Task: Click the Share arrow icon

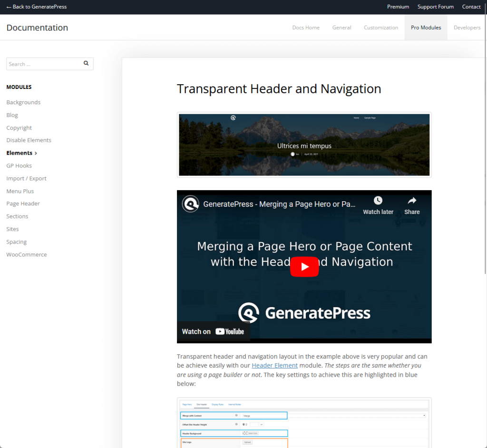Action: (412, 200)
